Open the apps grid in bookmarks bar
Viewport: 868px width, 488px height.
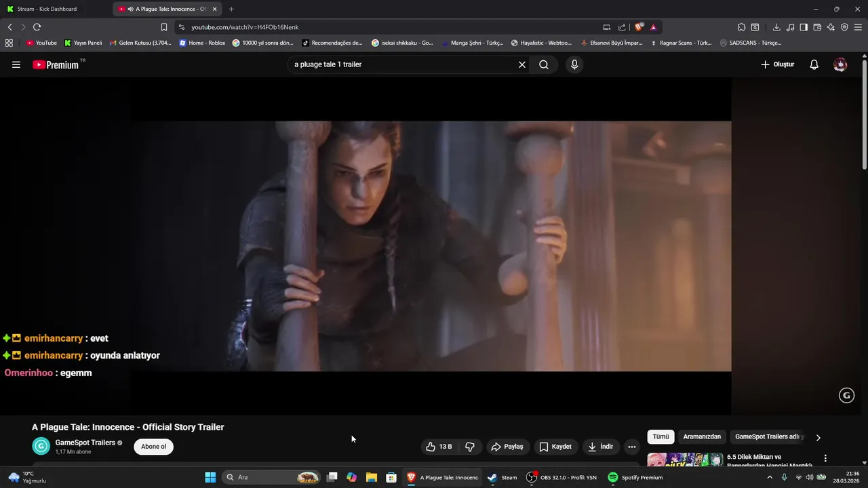(x=9, y=43)
